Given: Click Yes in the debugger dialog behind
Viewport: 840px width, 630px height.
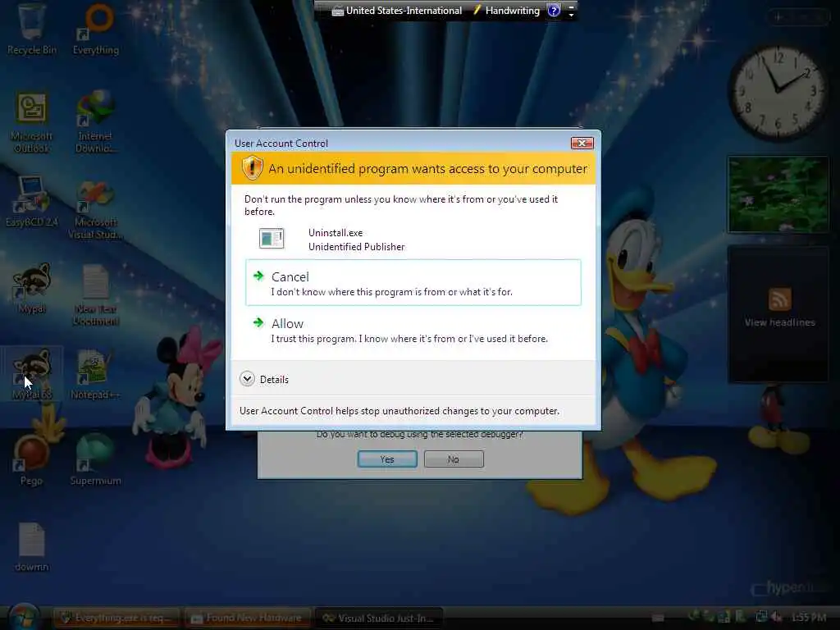Looking at the screenshot, I should [387, 459].
